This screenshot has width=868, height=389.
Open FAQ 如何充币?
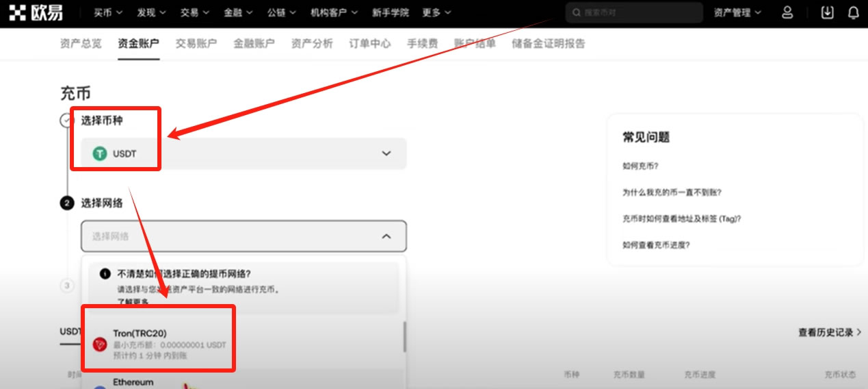[x=640, y=166]
